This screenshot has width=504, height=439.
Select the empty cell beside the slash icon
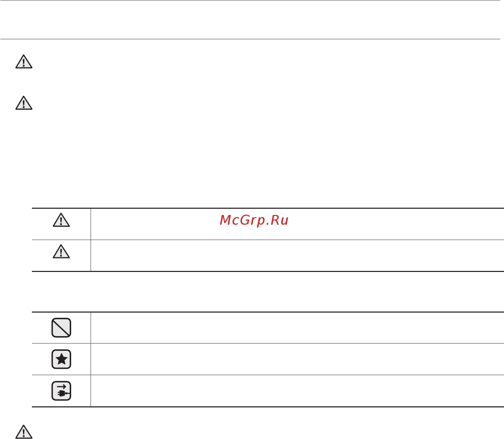point(297,328)
